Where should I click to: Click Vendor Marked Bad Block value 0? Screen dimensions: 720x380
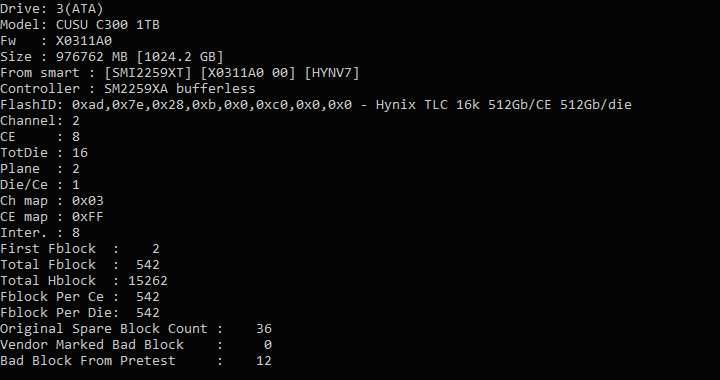pyautogui.click(x=268, y=345)
